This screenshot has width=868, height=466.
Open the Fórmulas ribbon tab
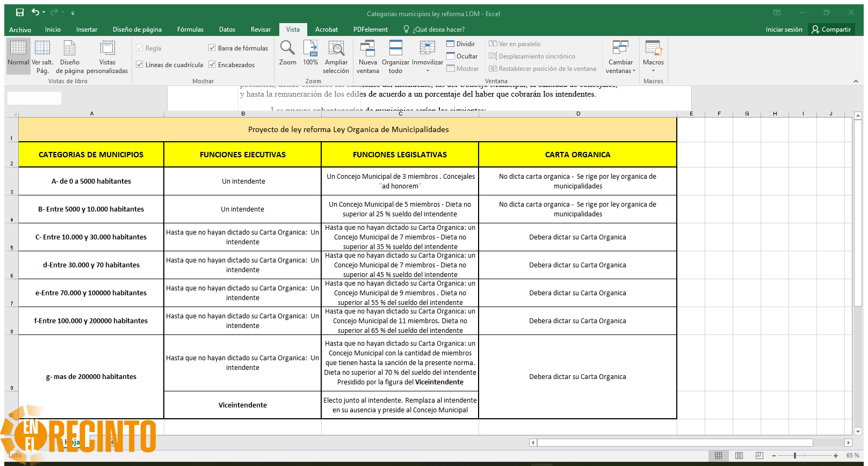pyautogui.click(x=190, y=30)
